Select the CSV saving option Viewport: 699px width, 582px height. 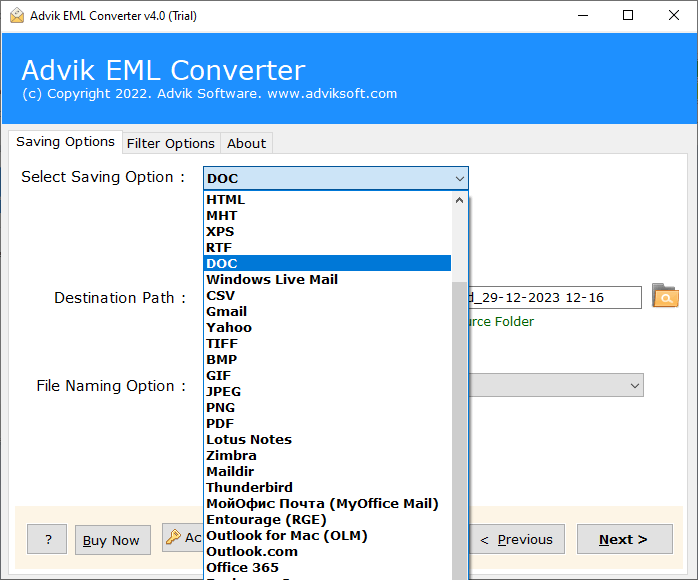click(x=327, y=295)
